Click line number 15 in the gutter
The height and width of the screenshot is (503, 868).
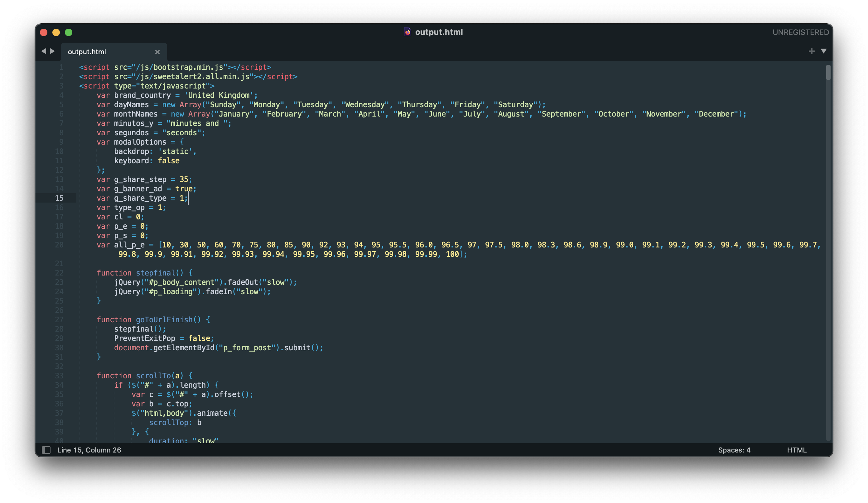[x=59, y=198]
